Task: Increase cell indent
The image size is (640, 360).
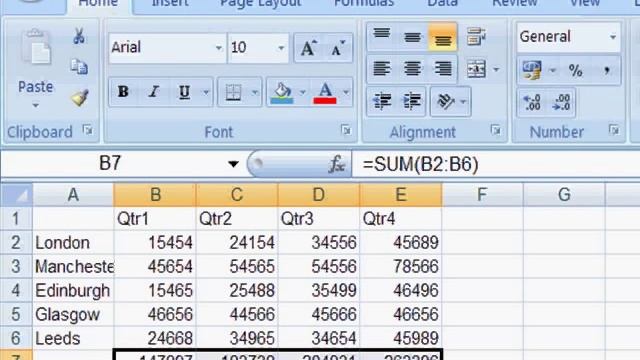Action: pyautogui.click(x=412, y=101)
